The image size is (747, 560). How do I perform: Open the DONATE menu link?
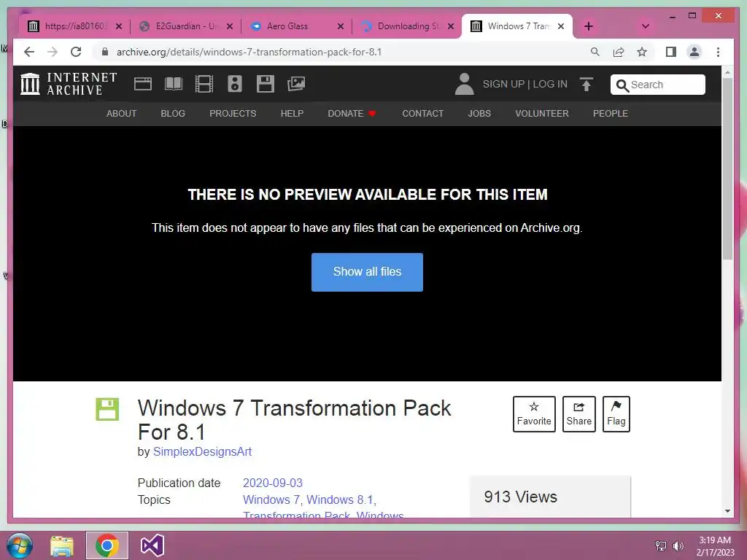[x=352, y=113]
